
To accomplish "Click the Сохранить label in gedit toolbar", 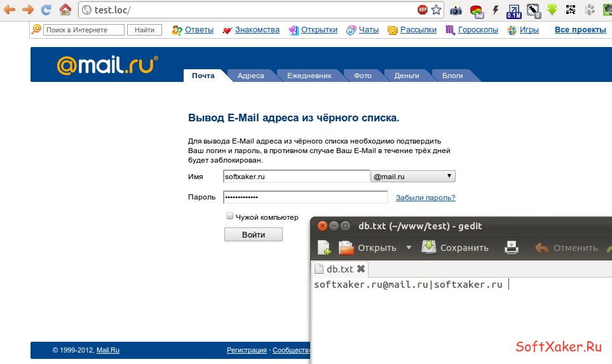I will pyautogui.click(x=464, y=248).
